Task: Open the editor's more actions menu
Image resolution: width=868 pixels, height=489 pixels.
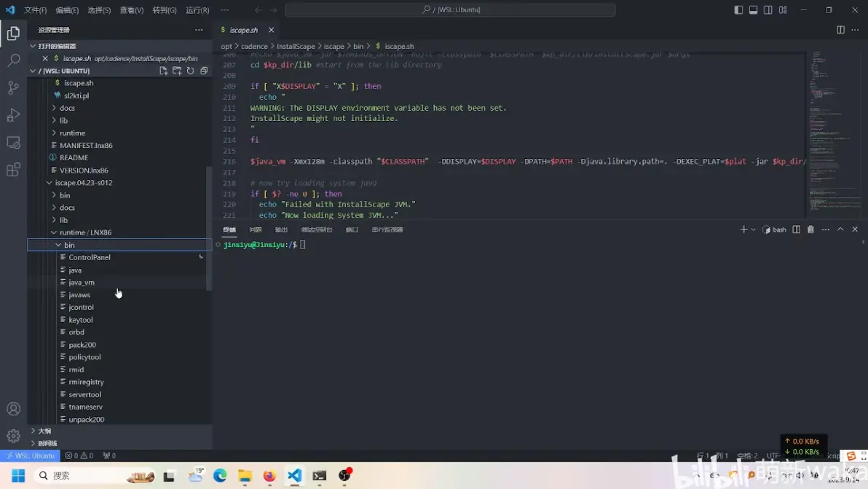Action: (855, 30)
